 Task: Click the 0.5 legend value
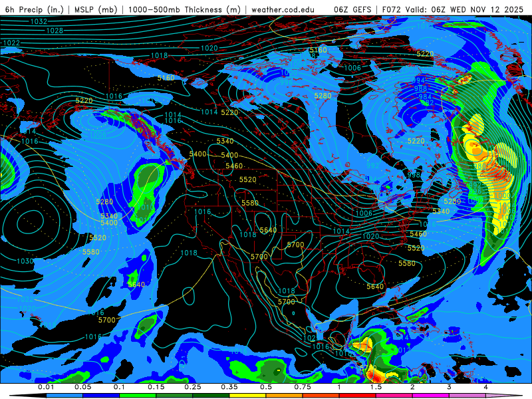point(266,387)
